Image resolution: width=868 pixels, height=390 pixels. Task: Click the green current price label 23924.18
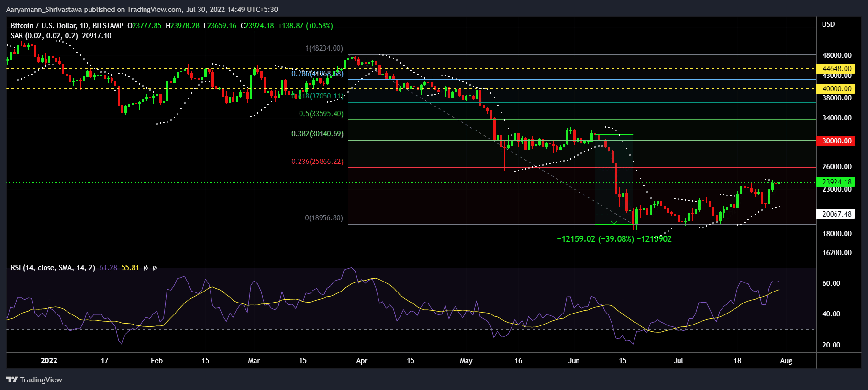(836, 182)
